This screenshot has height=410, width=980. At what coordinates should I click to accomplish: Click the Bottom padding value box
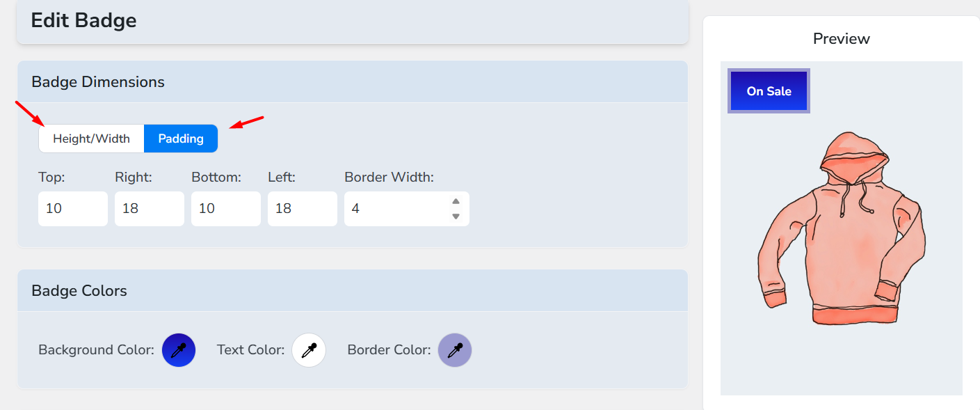(226, 209)
